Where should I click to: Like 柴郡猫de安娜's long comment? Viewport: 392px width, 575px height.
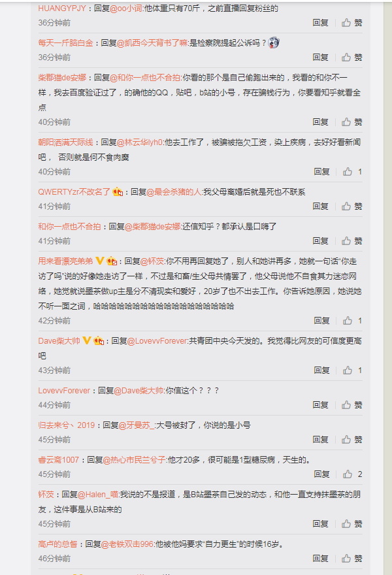(352, 122)
